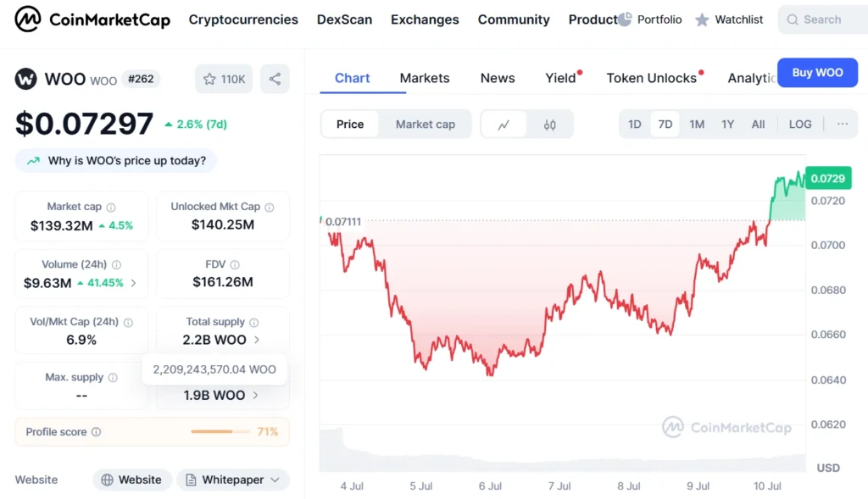Open why WOO's price is up today
The height and width of the screenshot is (499, 868).
pos(115,160)
